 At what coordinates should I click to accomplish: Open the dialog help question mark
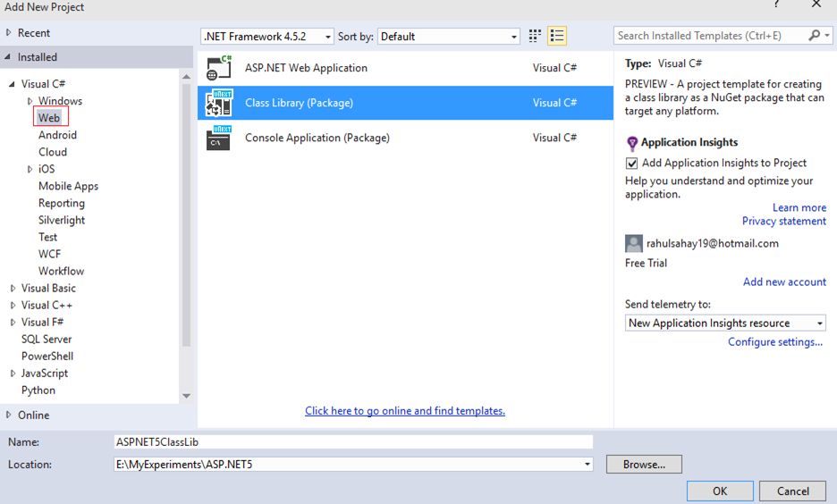click(776, 4)
